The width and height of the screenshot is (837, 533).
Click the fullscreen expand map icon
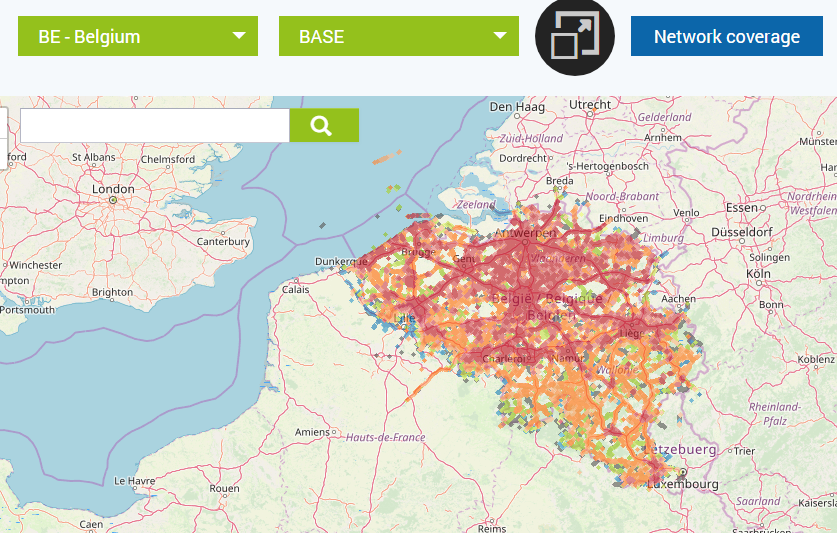(x=575, y=36)
